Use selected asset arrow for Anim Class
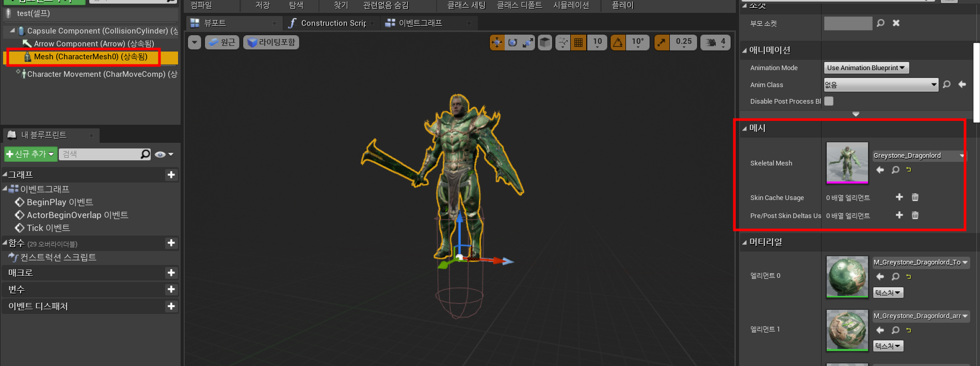 pos(962,85)
